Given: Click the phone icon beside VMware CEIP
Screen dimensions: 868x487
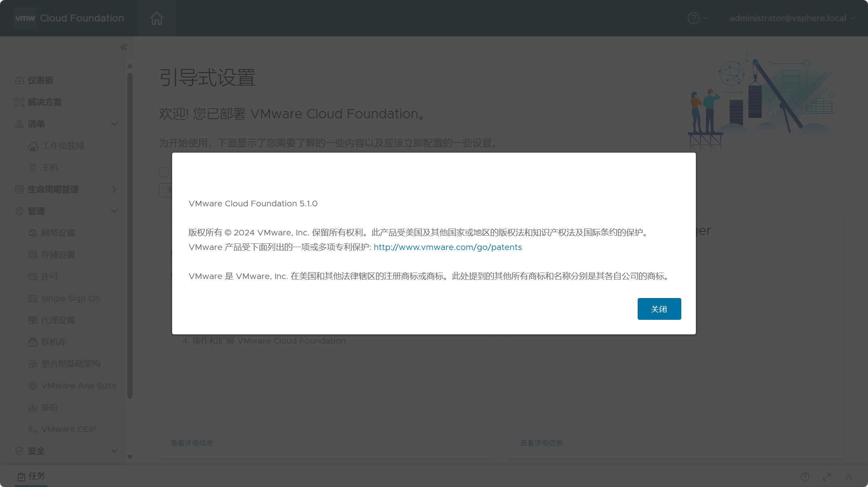Looking at the screenshot, I should click(33, 429).
